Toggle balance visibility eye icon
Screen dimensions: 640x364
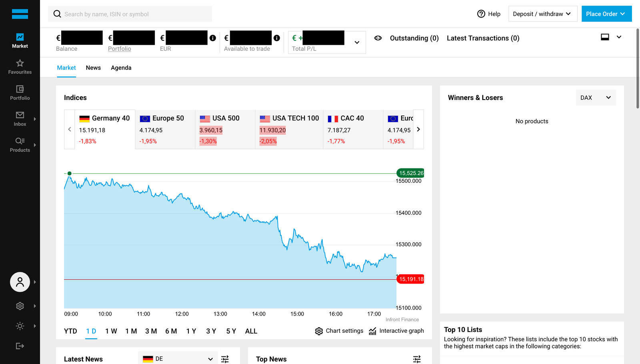click(x=378, y=38)
